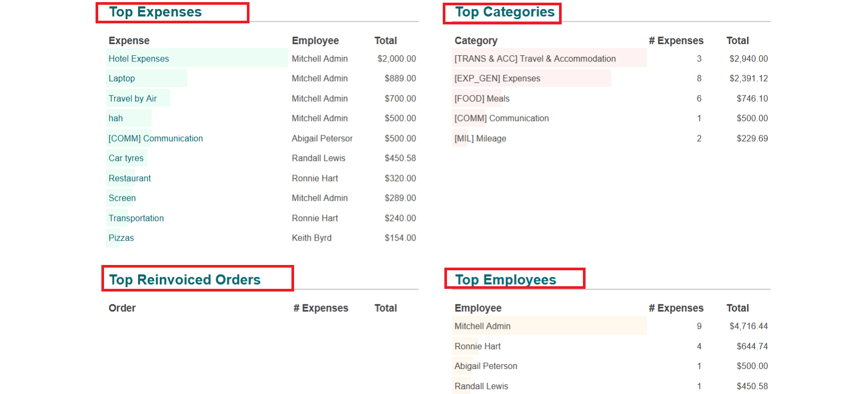
Task: Click the $450.58 total in Top Employees
Action: pyautogui.click(x=752, y=386)
